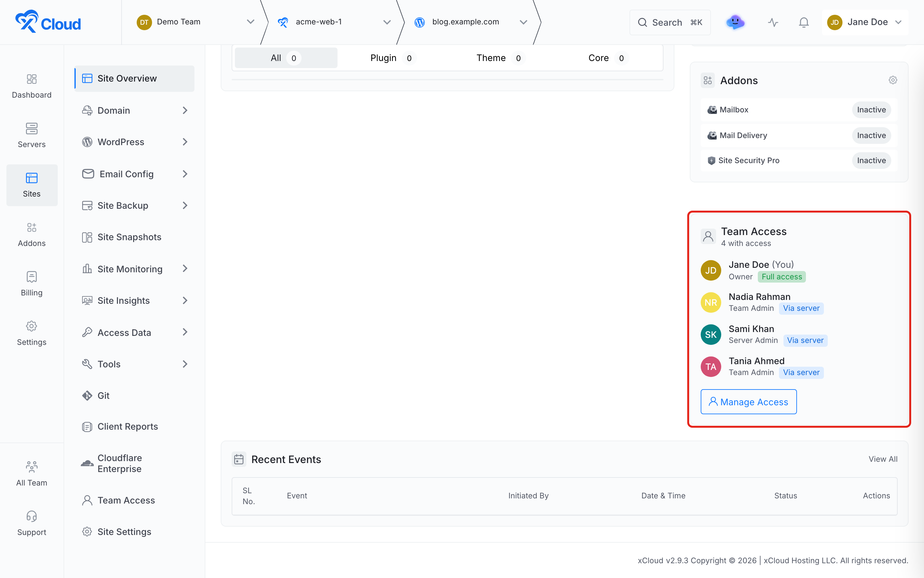
Task: Click the Status column header
Action: click(785, 495)
